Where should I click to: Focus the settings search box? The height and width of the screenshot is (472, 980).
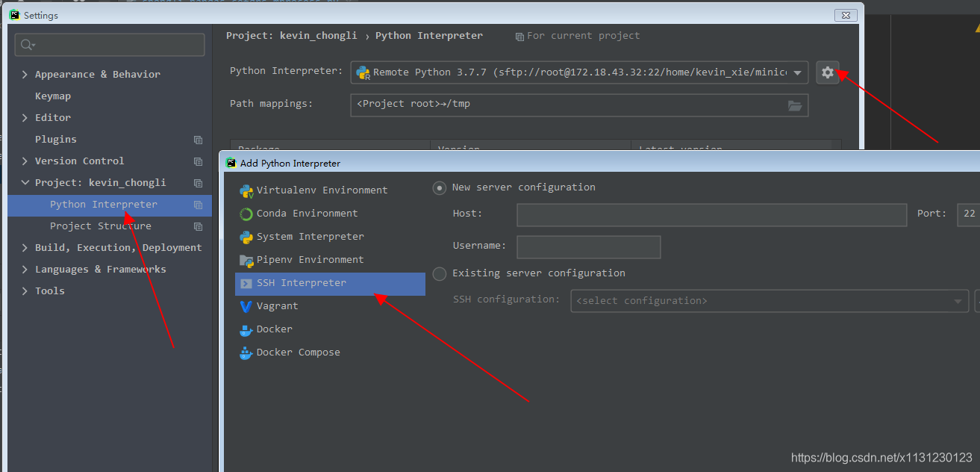110,45
